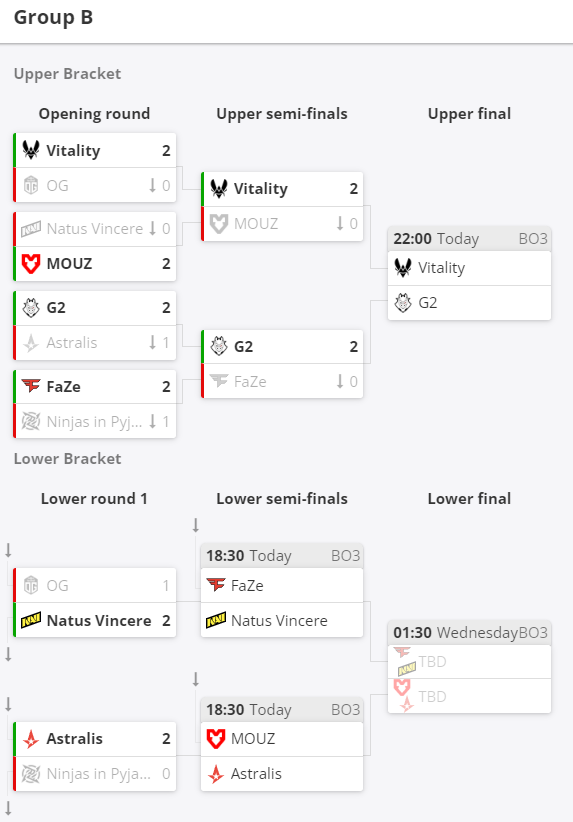Click MOUZ logo in Lower semi-finals match
The height and width of the screenshot is (822, 573).
click(215, 739)
